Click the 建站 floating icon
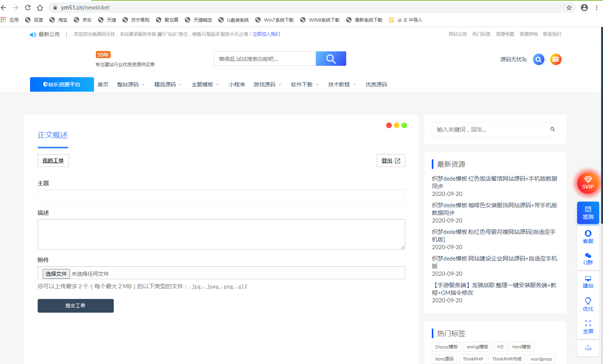Image resolution: width=603 pixels, height=364 pixels. (x=588, y=282)
